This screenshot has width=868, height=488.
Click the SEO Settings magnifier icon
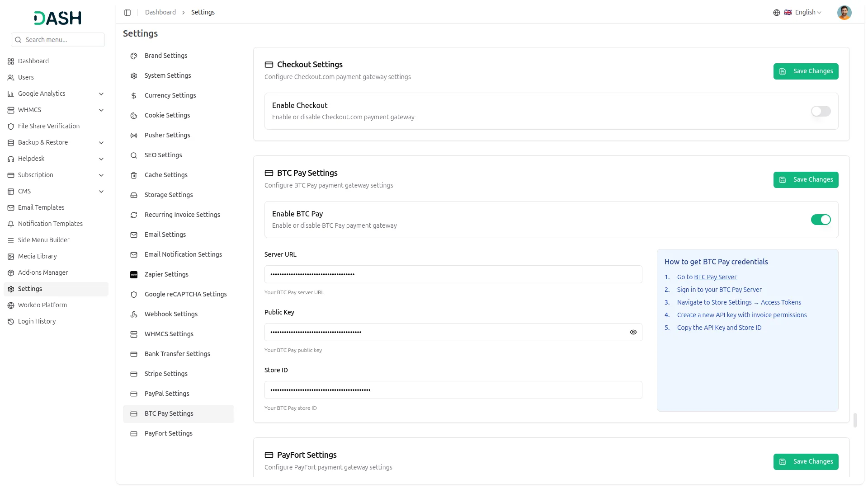(134, 155)
